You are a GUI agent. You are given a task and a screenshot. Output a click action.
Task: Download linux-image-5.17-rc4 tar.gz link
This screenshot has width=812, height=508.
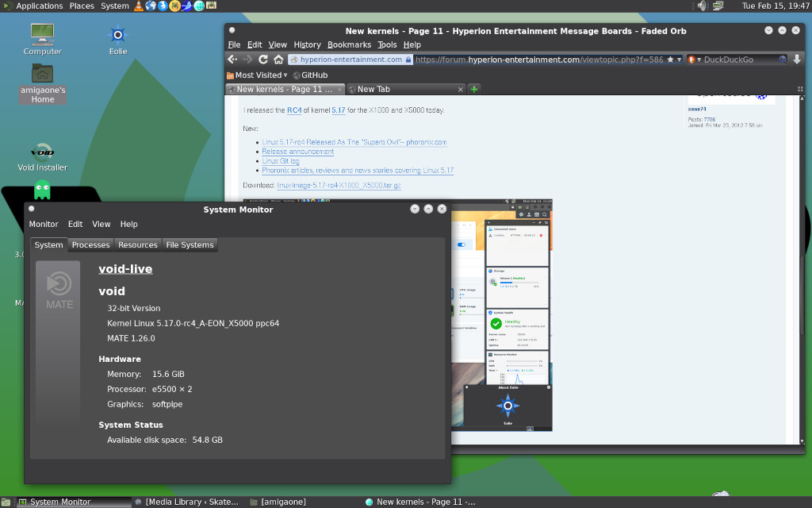click(x=339, y=185)
